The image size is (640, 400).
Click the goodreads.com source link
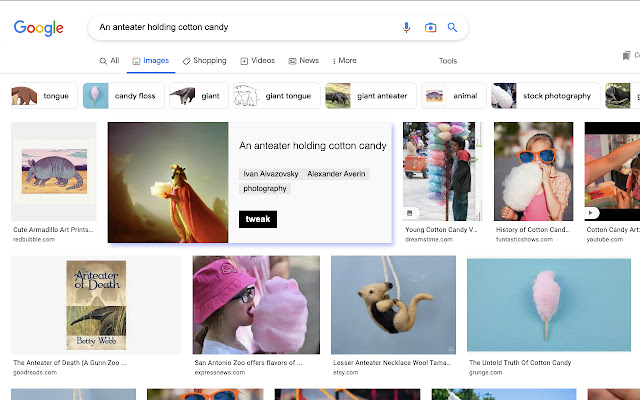(x=35, y=373)
